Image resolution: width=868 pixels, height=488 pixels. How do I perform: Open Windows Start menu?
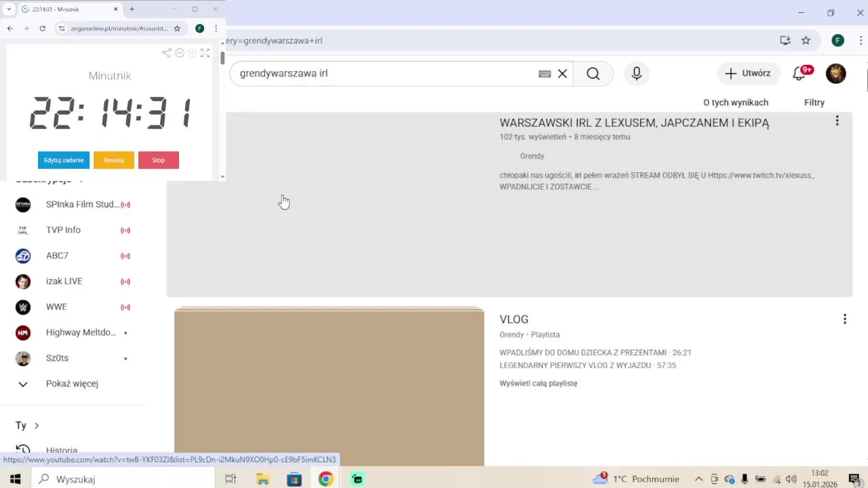pos(15,479)
